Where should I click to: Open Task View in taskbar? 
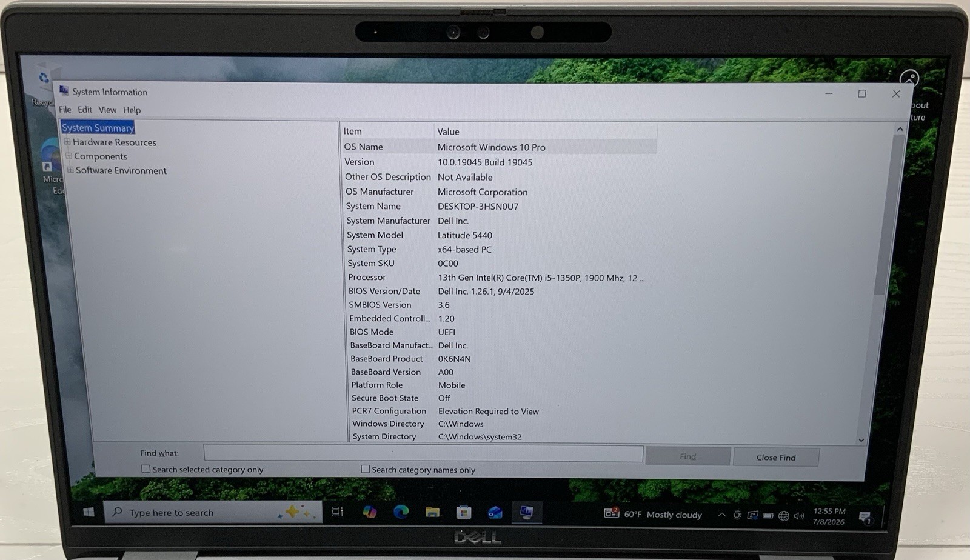coord(338,512)
